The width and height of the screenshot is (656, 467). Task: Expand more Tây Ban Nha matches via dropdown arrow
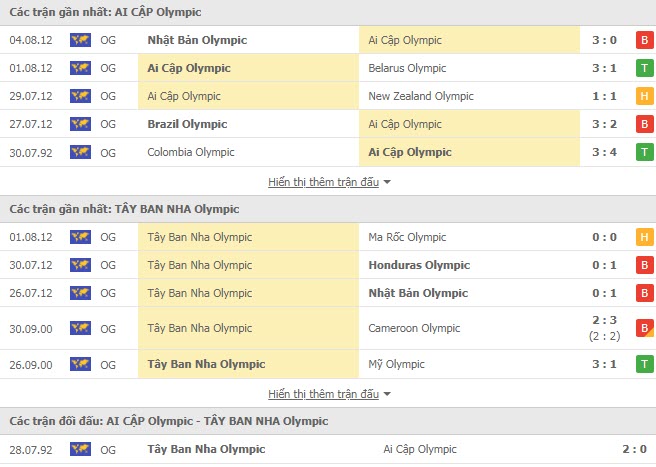point(387,394)
